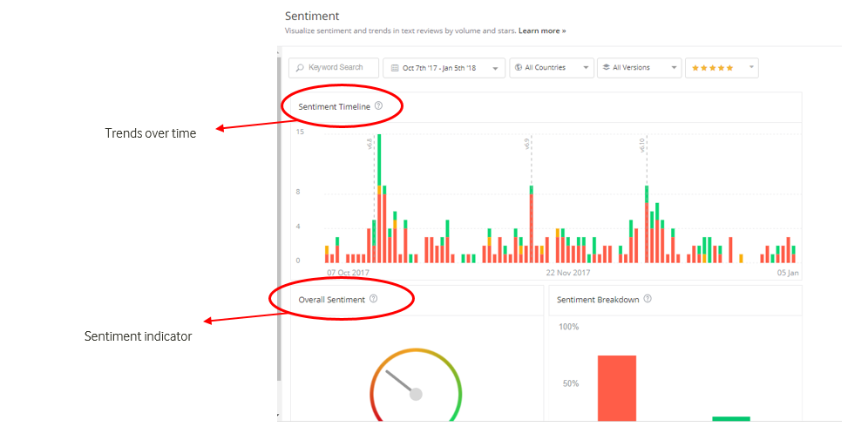Click the star rating dropdown arrow

click(x=751, y=67)
